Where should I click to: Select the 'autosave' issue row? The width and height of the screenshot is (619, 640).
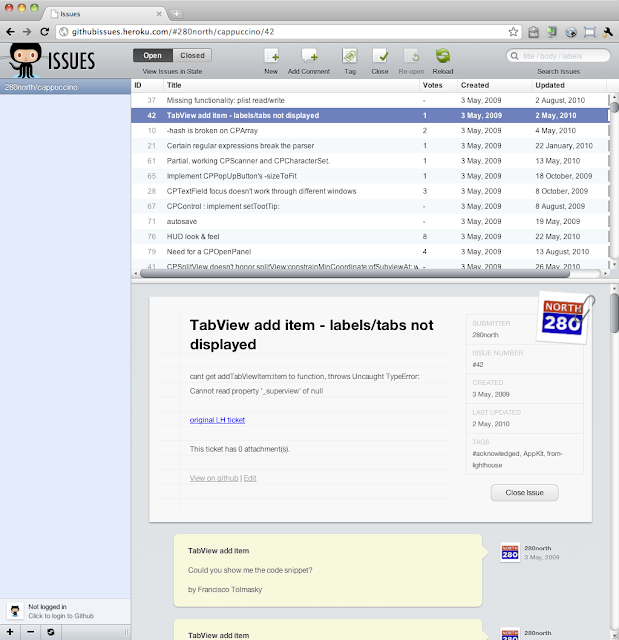tap(370, 221)
